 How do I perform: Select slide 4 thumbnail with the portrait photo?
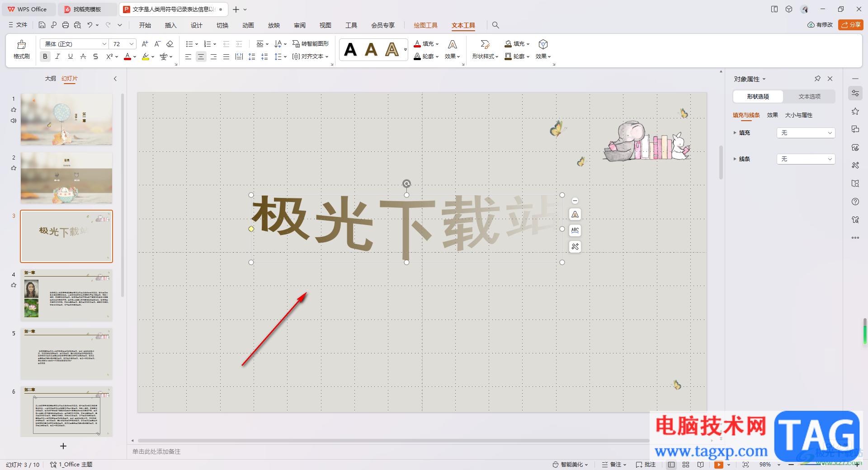tap(66, 295)
